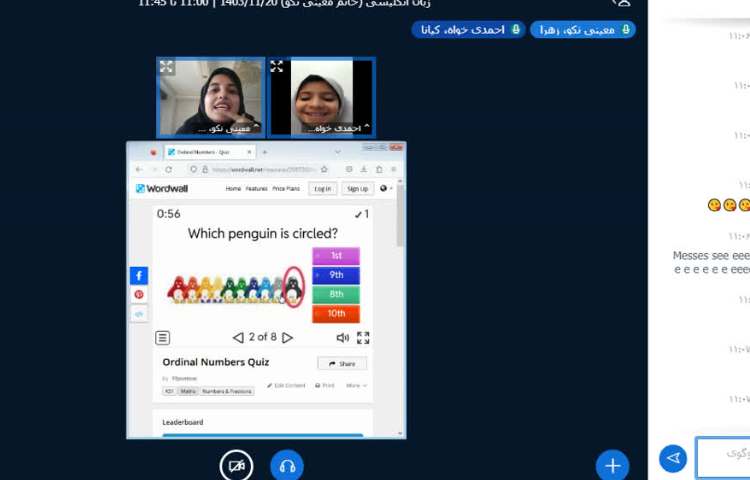Choose the orange 10th answer option
The height and width of the screenshot is (480, 750).
(336, 314)
